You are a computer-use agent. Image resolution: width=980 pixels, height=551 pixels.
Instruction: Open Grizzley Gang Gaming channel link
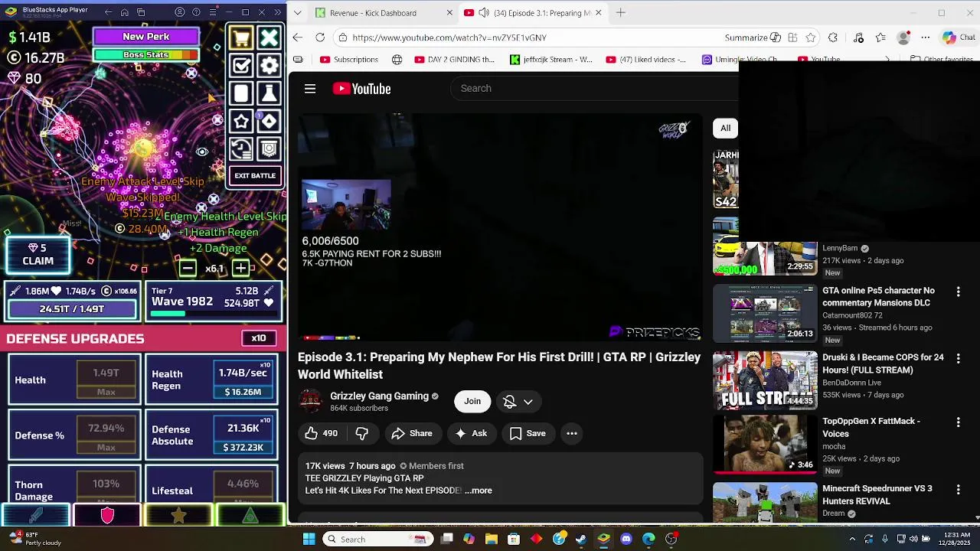(x=379, y=396)
